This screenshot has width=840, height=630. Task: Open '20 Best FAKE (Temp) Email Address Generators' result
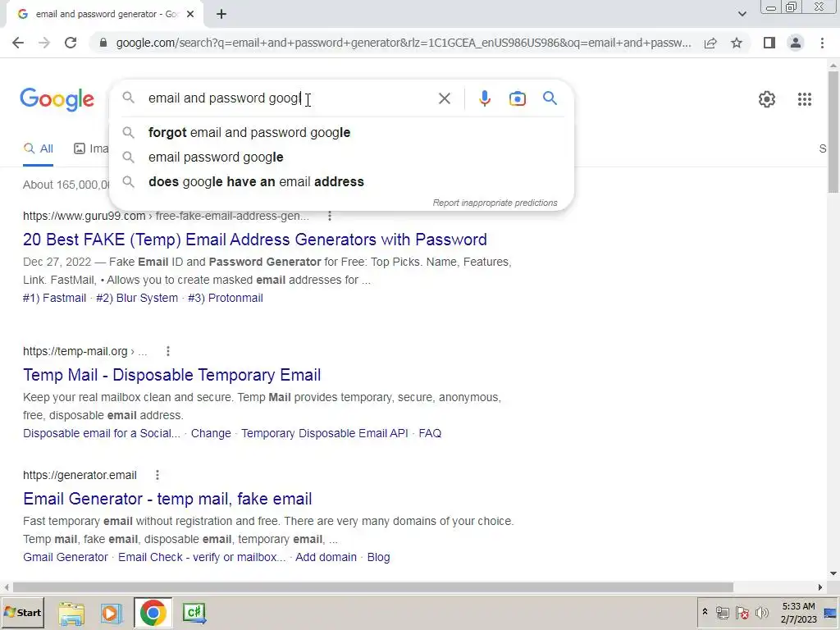click(255, 240)
